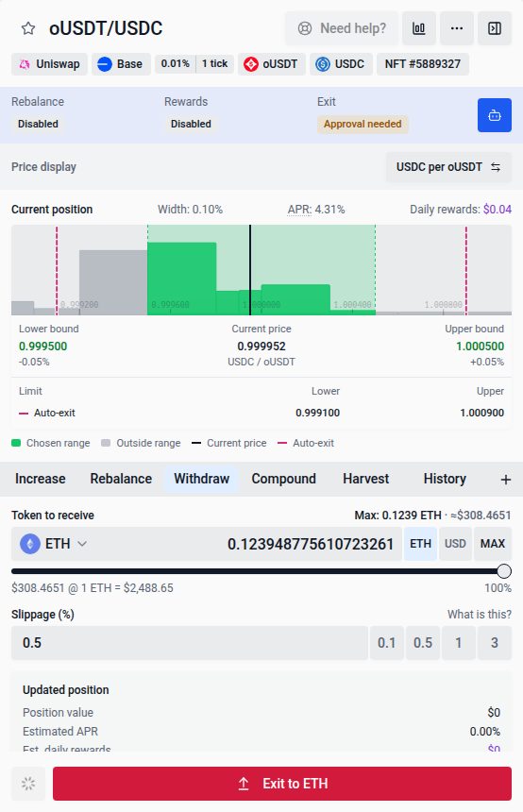Open the chart statistics icon button
The image size is (523, 812).
tap(419, 28)
